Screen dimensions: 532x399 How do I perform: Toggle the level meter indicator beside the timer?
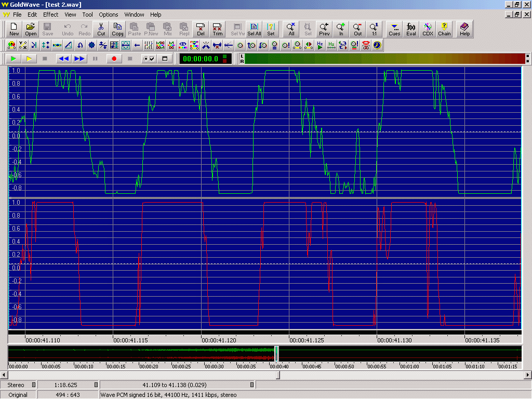click(x=225, y=59)
